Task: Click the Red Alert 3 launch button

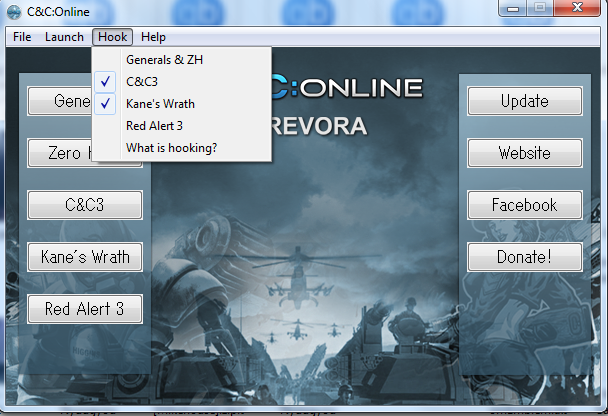Action: pos(85,309)
